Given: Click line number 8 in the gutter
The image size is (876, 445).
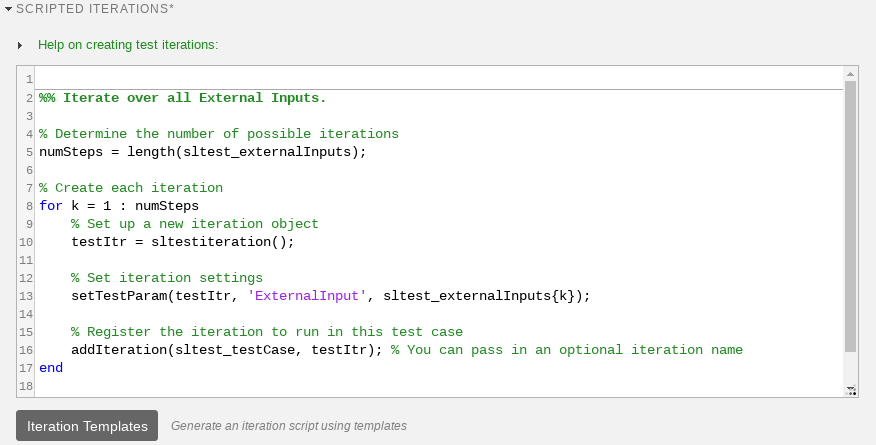Looking at the screenshot, I should point(30,206).
